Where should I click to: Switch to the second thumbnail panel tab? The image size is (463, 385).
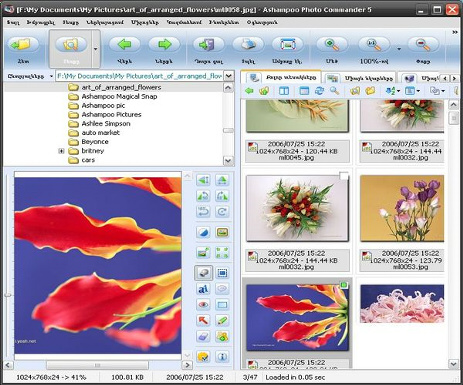click(360, 78)
